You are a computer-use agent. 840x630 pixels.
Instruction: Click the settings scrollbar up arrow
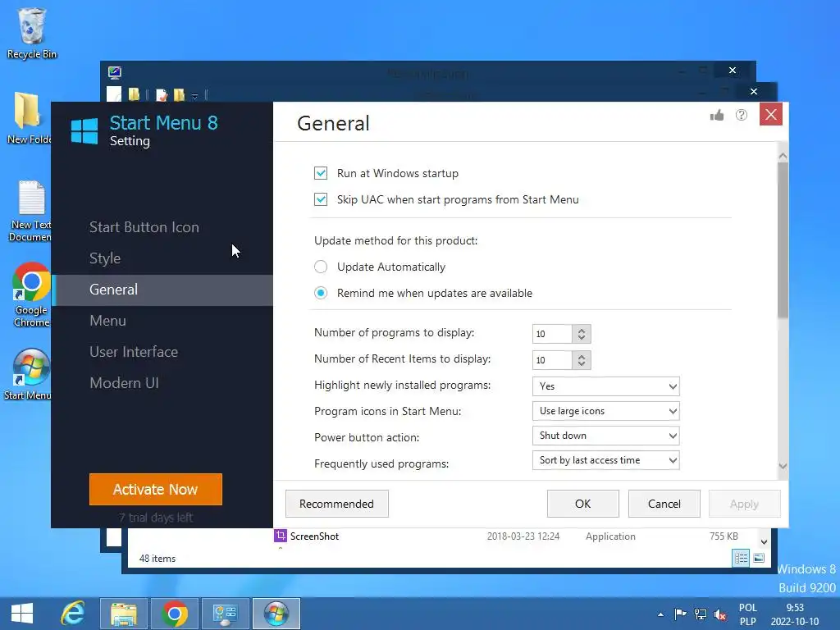point(783,156)
